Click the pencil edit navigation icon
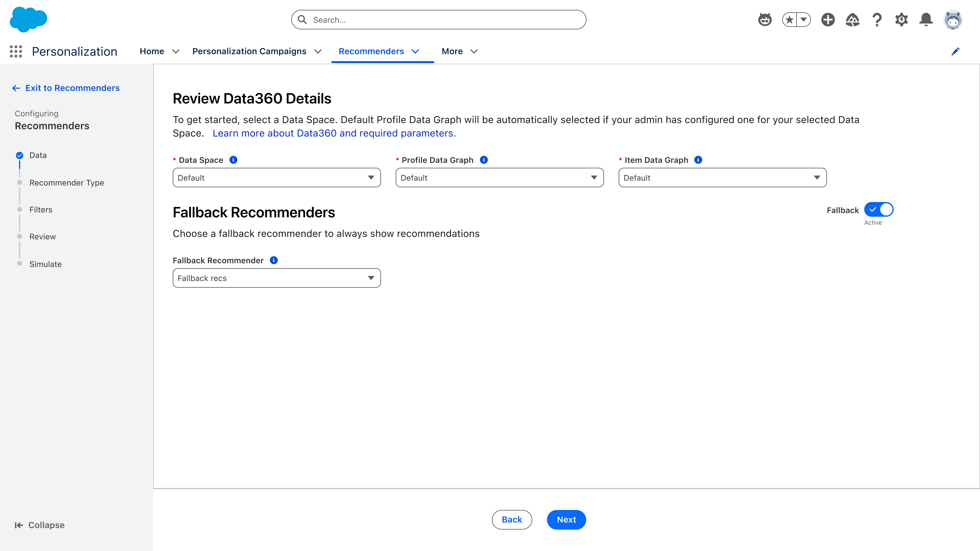The image size is (980, 551). 955,51
